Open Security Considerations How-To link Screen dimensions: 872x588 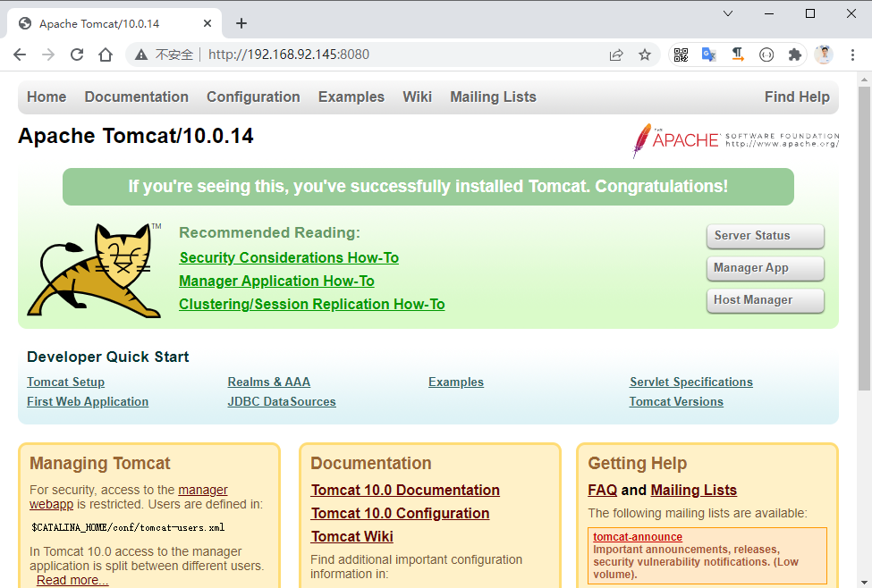click(289, 258)
